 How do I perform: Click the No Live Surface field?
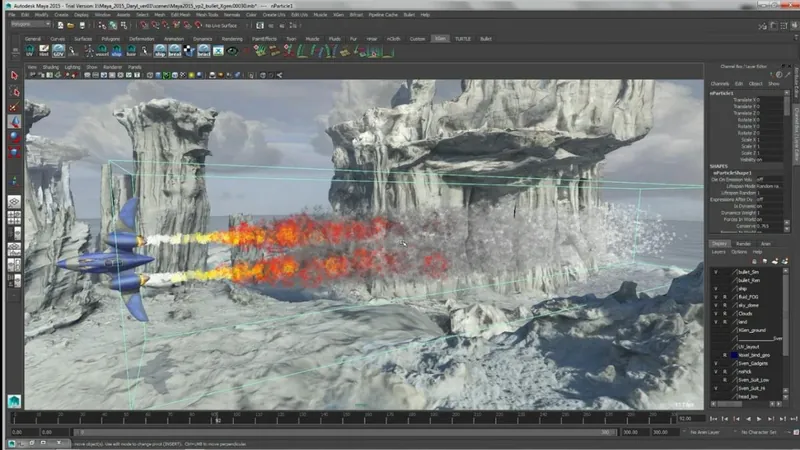coord(220,26)
